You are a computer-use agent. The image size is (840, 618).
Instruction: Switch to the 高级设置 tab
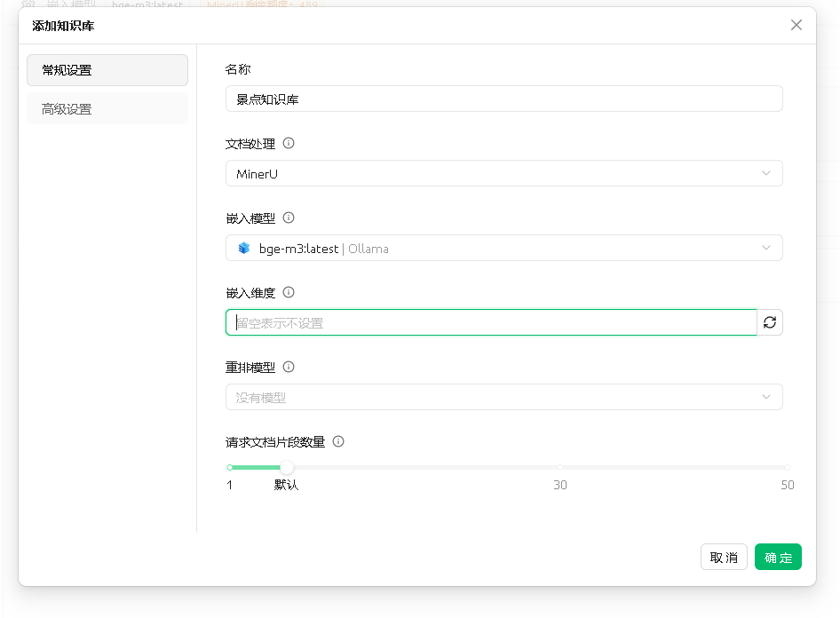tap(107, 108)
